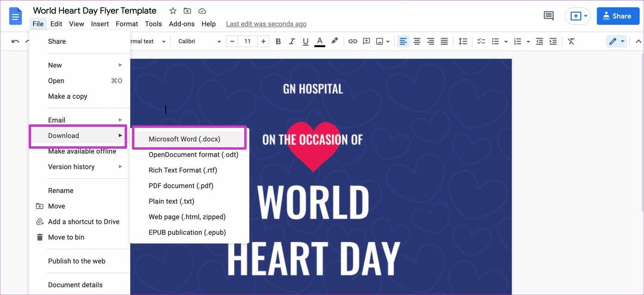Clear formatting
This screenshot has height=295, width=644.
pyautogui.click(x=571, y=42)
